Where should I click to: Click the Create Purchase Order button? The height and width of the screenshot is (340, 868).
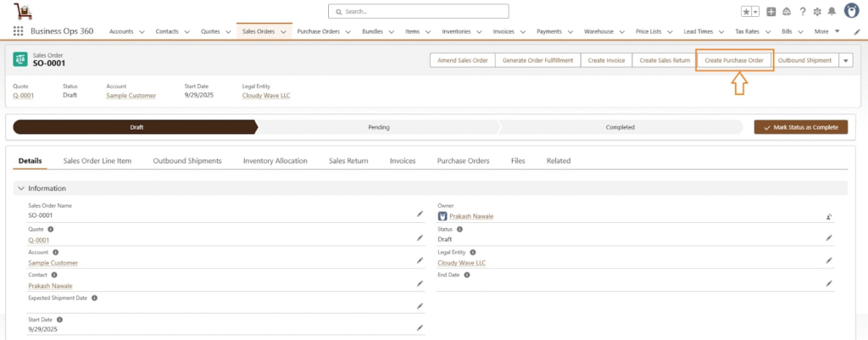pos(734,60)
